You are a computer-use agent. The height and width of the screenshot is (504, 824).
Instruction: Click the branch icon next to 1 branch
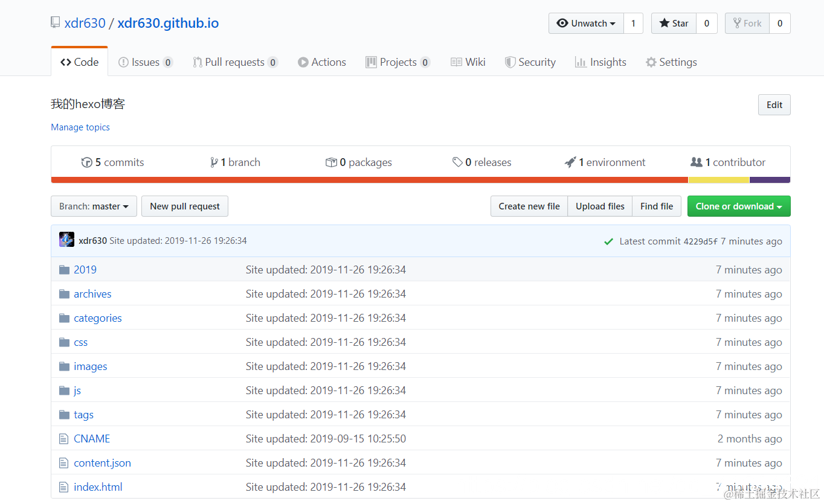[x=214, y=162]
